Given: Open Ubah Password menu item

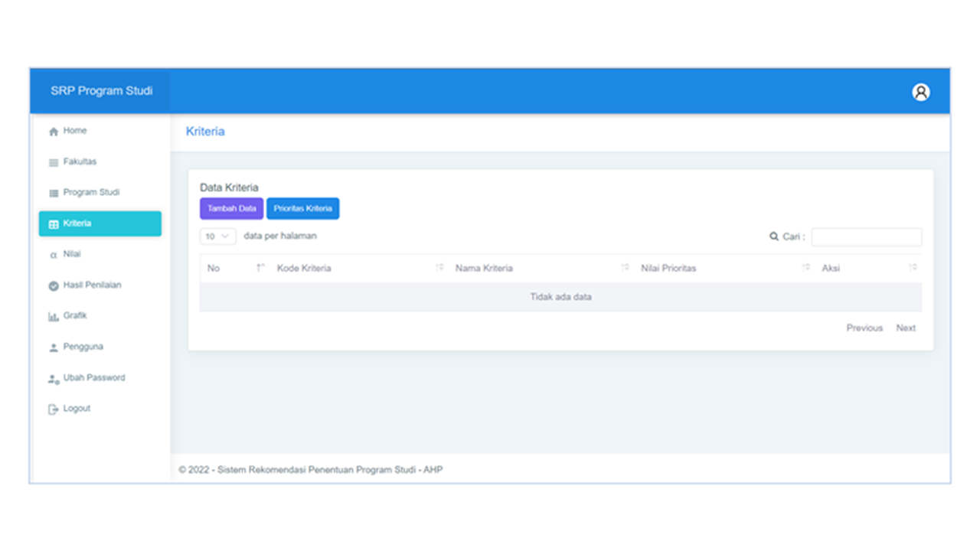Looking at the screenshot, I should 93,377.
